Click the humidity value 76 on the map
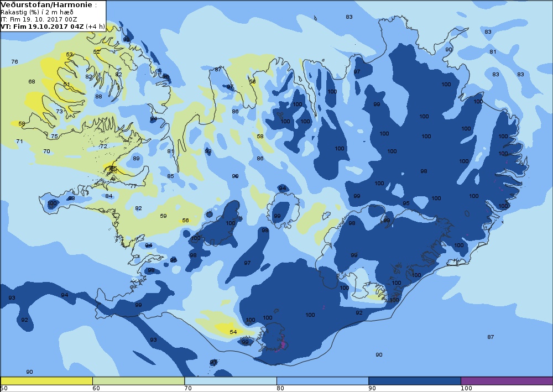 pyautogui.click(x=14, y=62)
